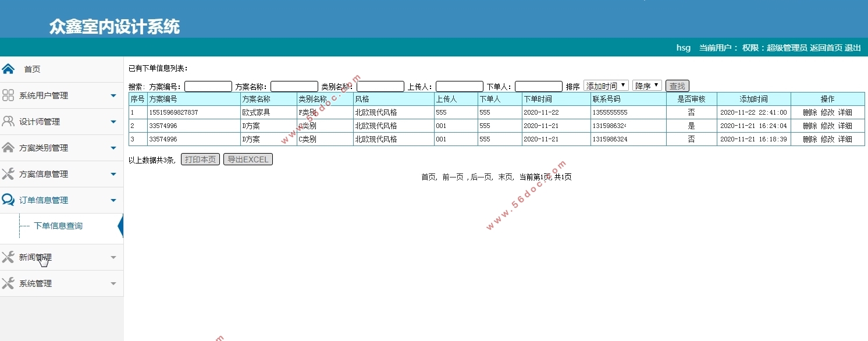Focus the 上传人 search field
This screenshot has width=868, height=341.
(460, 86)
